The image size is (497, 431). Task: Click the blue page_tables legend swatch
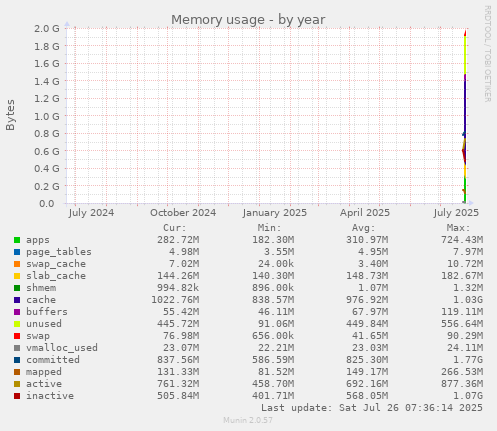point(17,252)
